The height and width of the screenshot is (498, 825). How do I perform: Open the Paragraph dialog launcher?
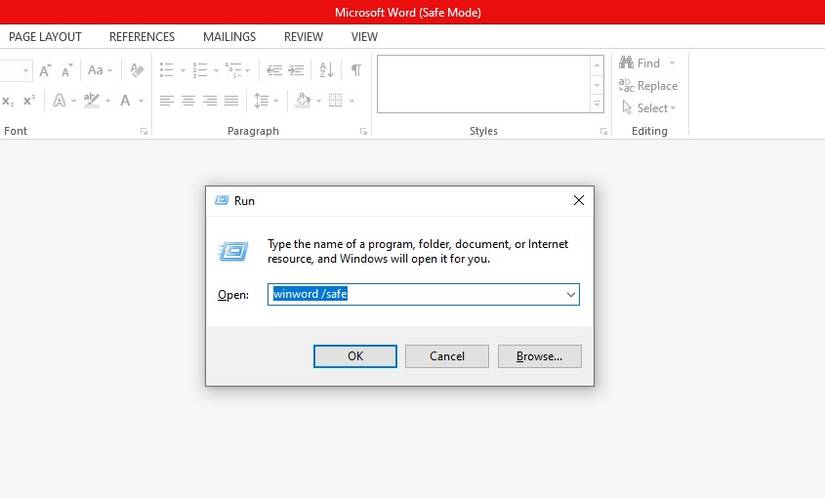(364, 131)
